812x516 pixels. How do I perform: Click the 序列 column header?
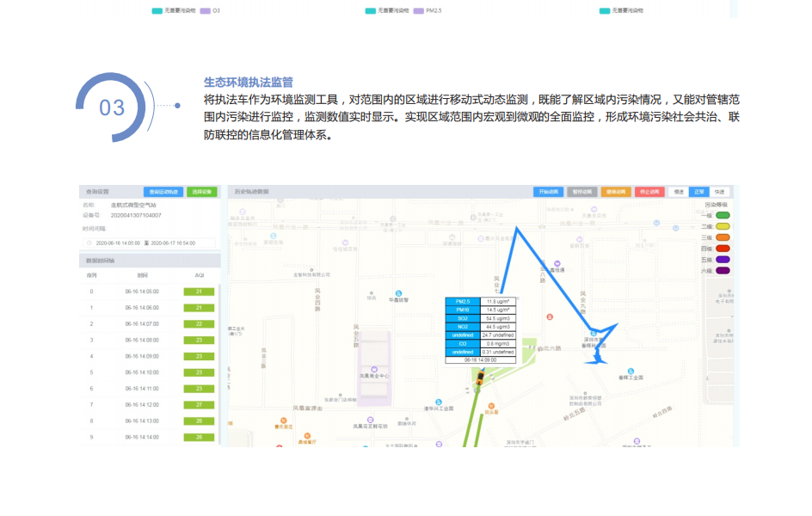click(x=91, y=275)
